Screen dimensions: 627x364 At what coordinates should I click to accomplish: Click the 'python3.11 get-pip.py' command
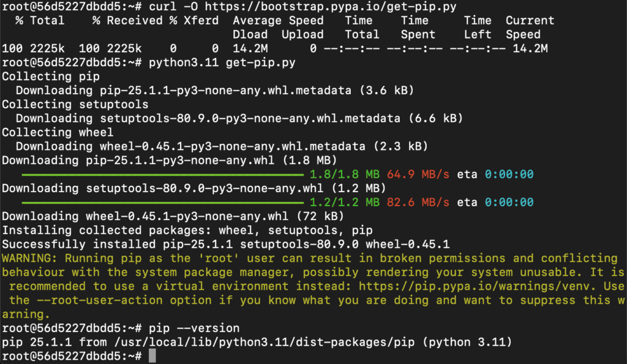click(x=222, y=63)
